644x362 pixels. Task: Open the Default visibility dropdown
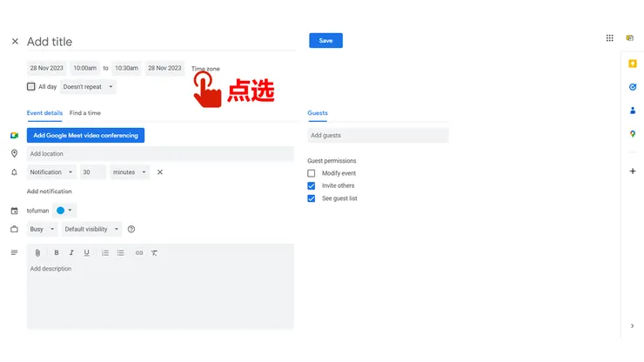click(x=91, y=229)
